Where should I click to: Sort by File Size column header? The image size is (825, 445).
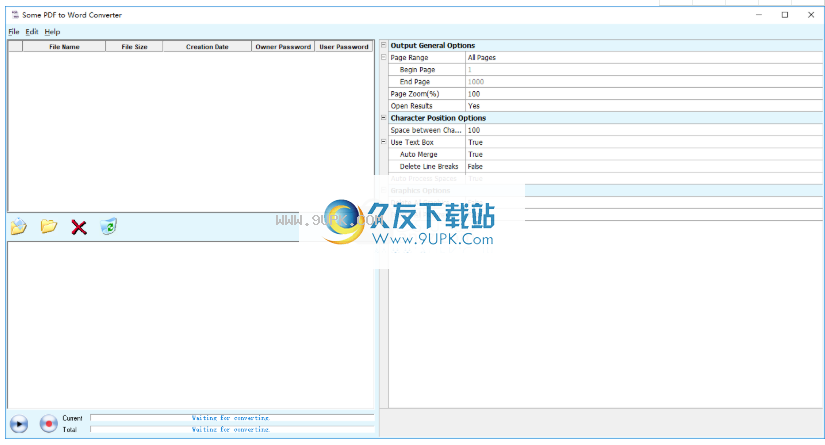coord(134,46)
